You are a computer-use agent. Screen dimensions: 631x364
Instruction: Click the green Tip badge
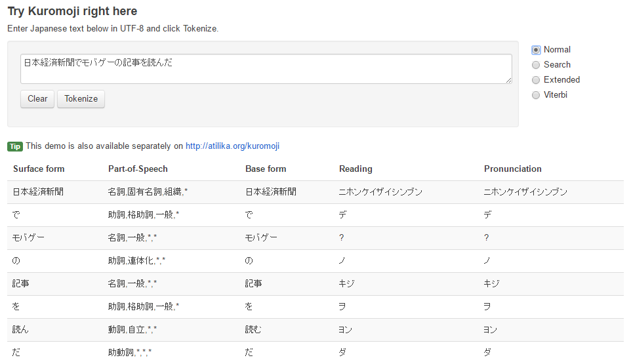point(15,146)
